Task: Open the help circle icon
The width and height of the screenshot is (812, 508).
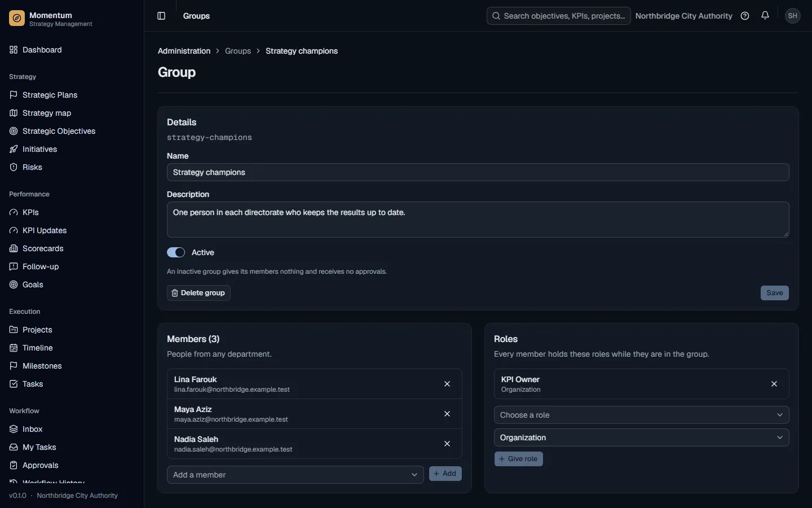Action: [745, 16]
